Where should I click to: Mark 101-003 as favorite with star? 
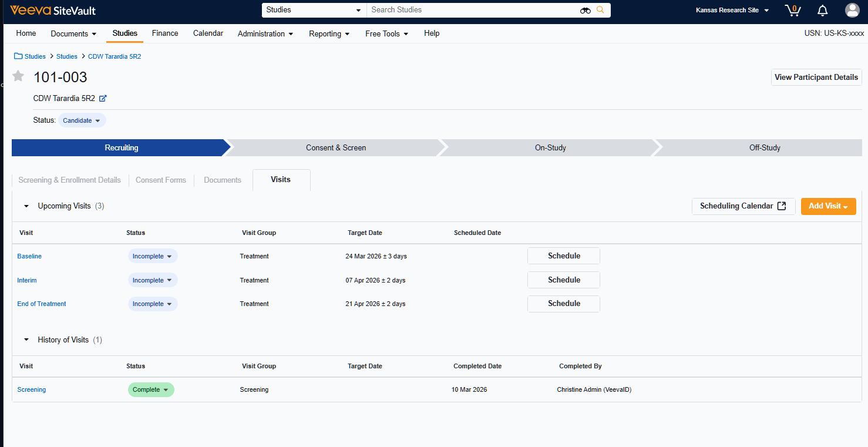18,76
